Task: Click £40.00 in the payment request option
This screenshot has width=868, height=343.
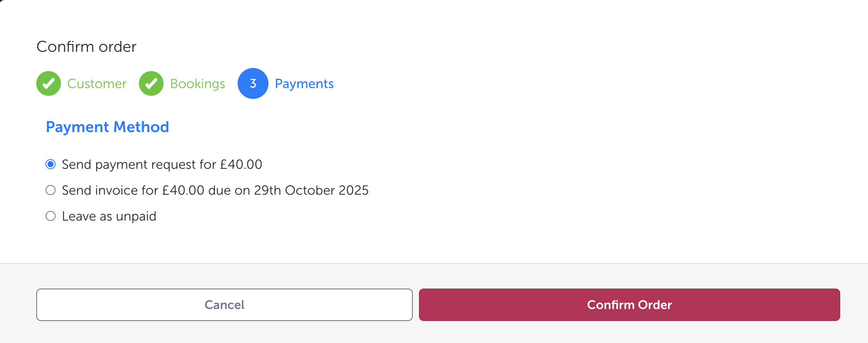Action: pos(241,165)
